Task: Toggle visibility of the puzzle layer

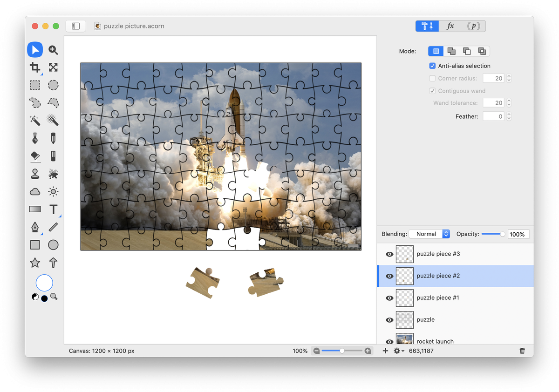Action: point(389,320)
